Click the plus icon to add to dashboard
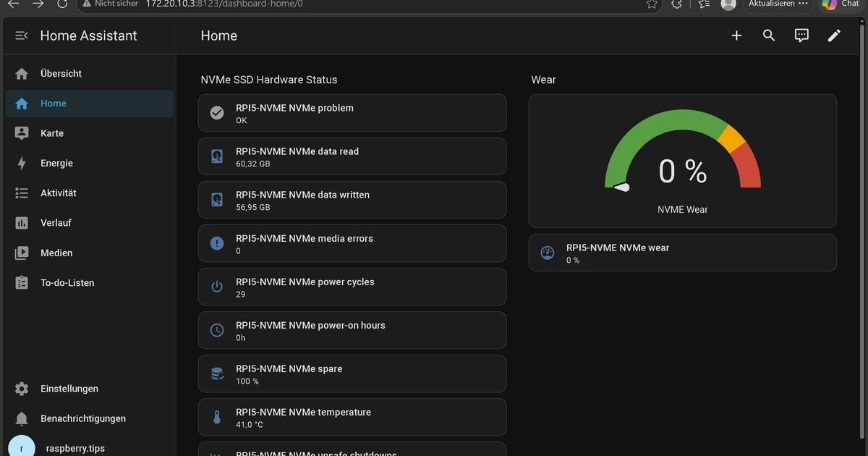Image resolution: width=868 pixels, height=456 pixels. (736, 35)
